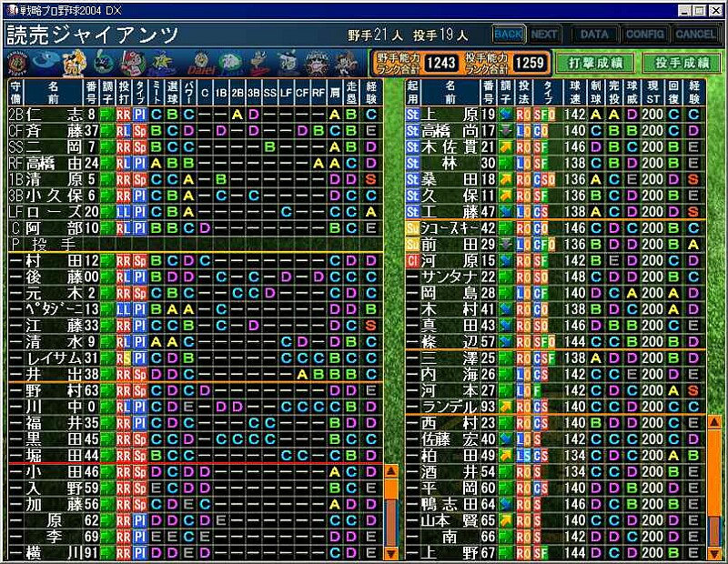Click the blue condition arrow for 佐藤宏 40
The height and width of the screenshot is (564, 728).
click(506, 439)
